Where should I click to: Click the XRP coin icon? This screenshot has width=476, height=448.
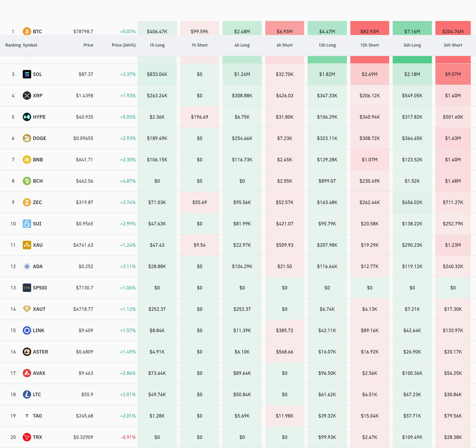point(27,96)
